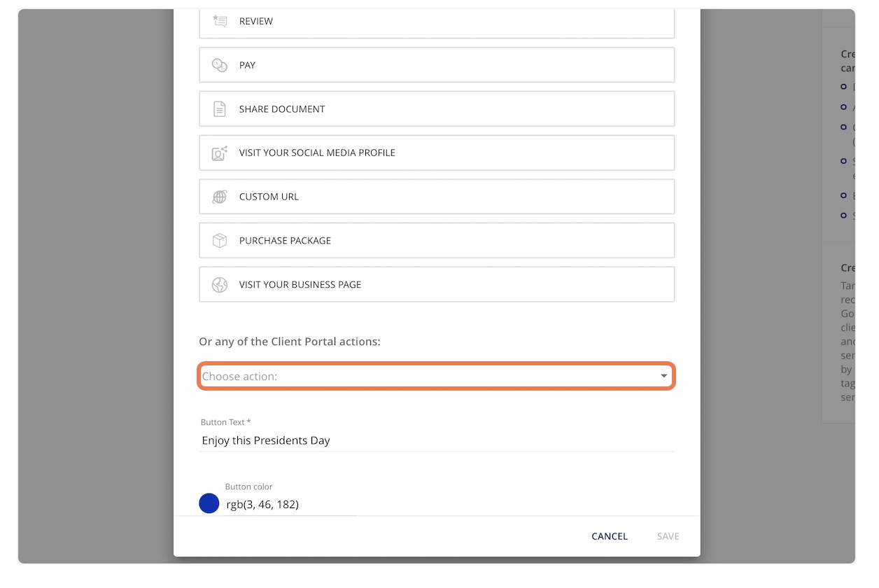This screenshot has height=588, width=879.
Task: Select CUSTOM URL action
Action: pos(437,197)
